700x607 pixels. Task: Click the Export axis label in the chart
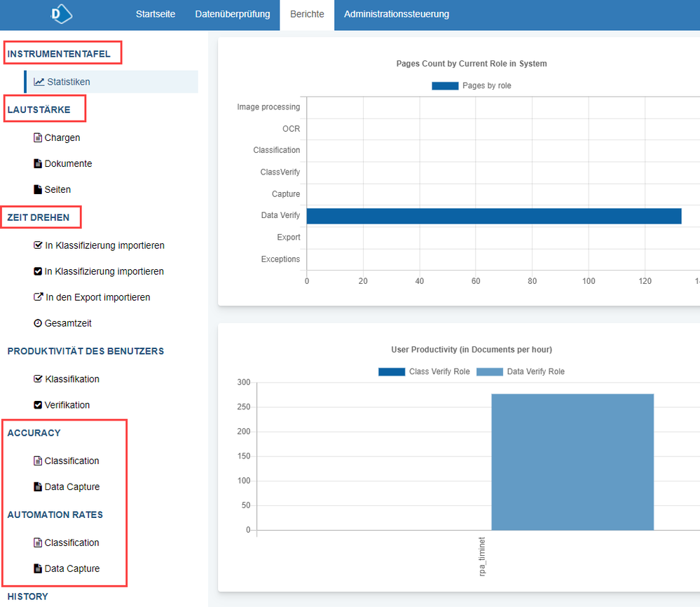(x=289, y=237)
